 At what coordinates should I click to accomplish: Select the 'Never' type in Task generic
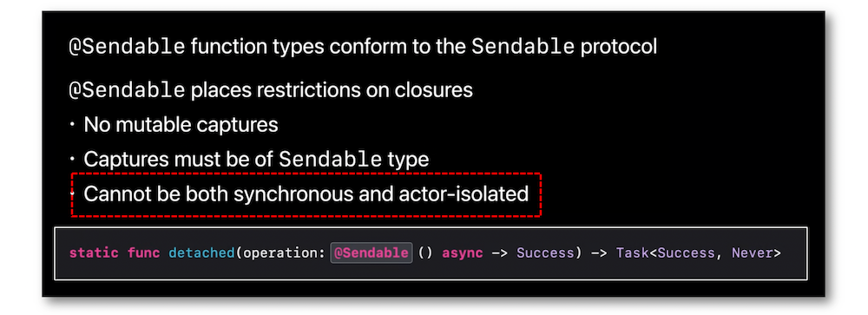[x=752, y=253]
